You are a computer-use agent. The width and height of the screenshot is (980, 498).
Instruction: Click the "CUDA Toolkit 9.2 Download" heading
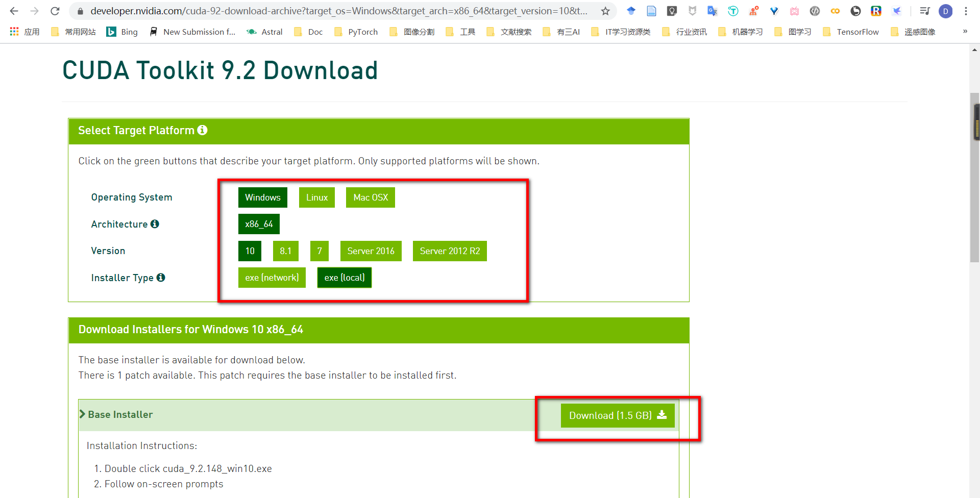pyautogui.click(x=220, y=70)
